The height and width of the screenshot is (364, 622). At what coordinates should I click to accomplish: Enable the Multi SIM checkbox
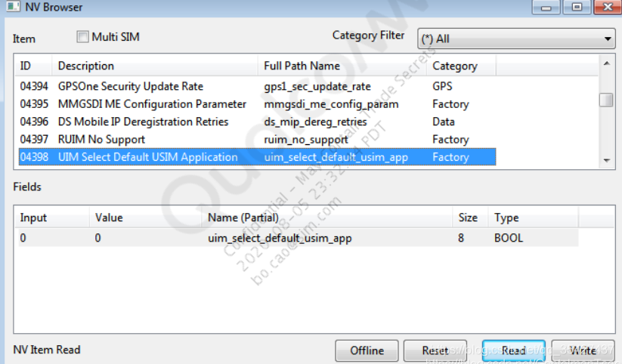[82, 37]
